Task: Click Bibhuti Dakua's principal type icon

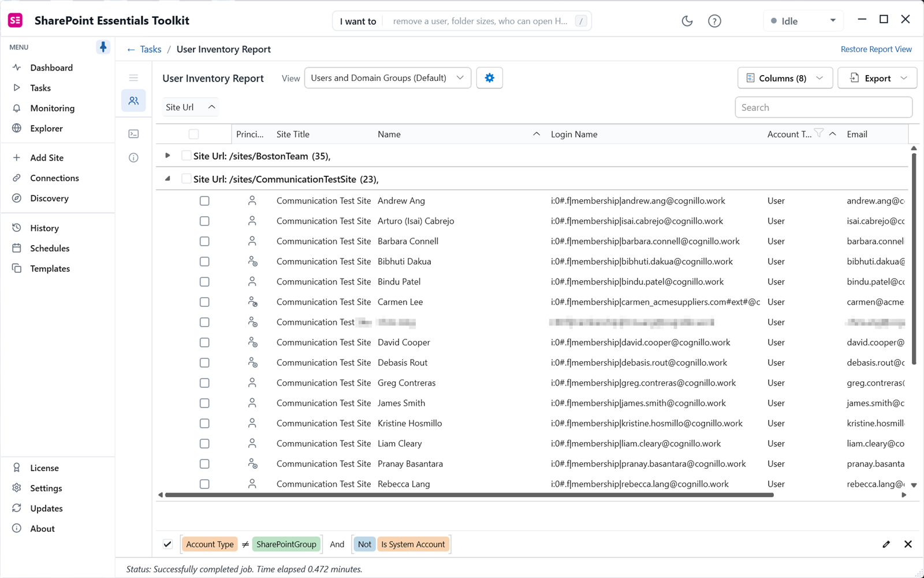Action: tap(252, 261)
